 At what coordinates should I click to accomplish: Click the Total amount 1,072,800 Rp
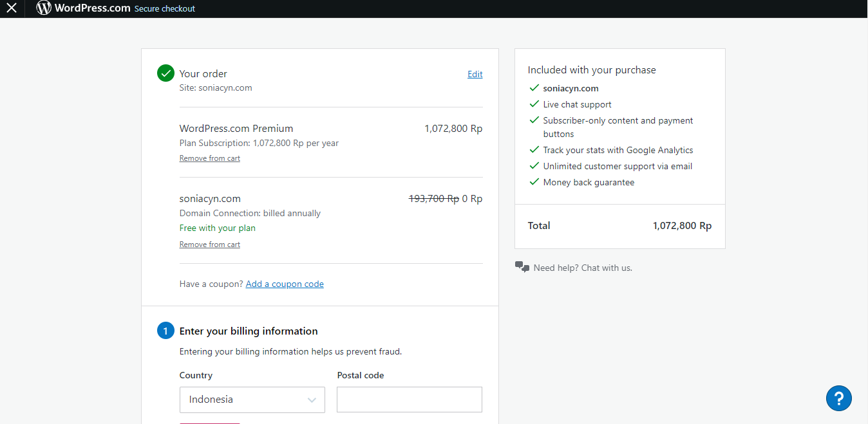point(683,226)
